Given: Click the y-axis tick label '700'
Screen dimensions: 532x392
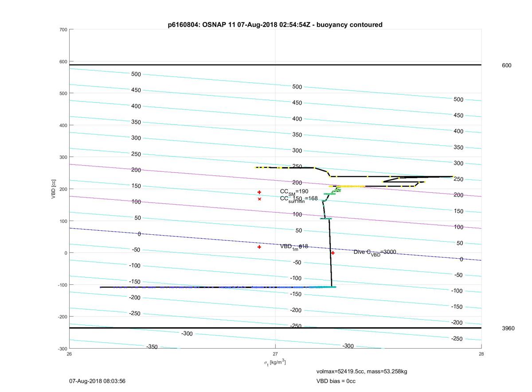Looking at the screenshot, I should (63, 30).
